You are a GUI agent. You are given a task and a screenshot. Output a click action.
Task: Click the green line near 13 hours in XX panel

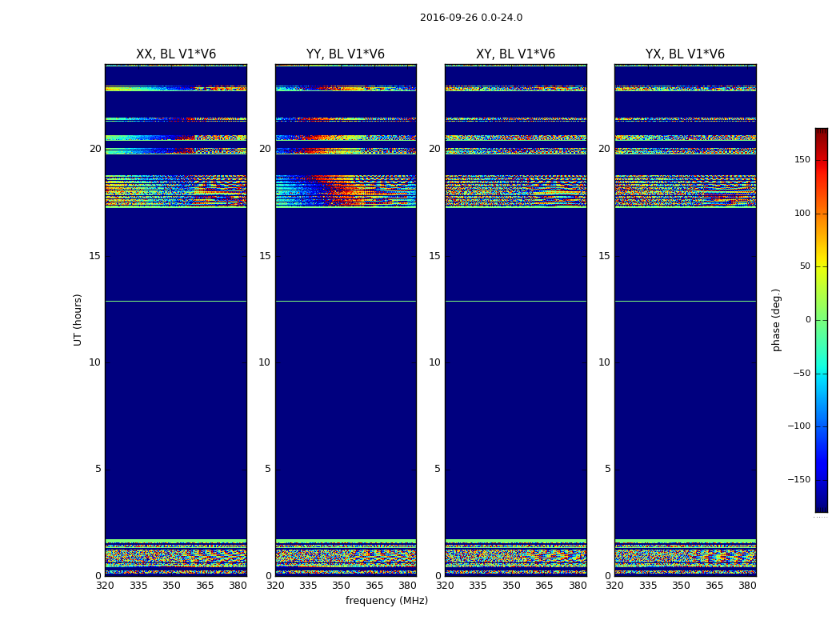pyautogui.click(x=176, y=301)
